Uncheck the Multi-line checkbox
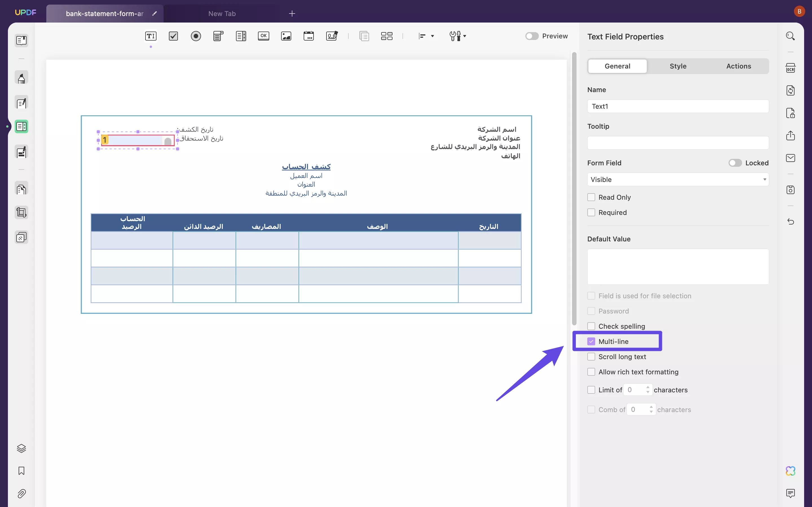The image size is (812, 507). [x=591, y=341]
